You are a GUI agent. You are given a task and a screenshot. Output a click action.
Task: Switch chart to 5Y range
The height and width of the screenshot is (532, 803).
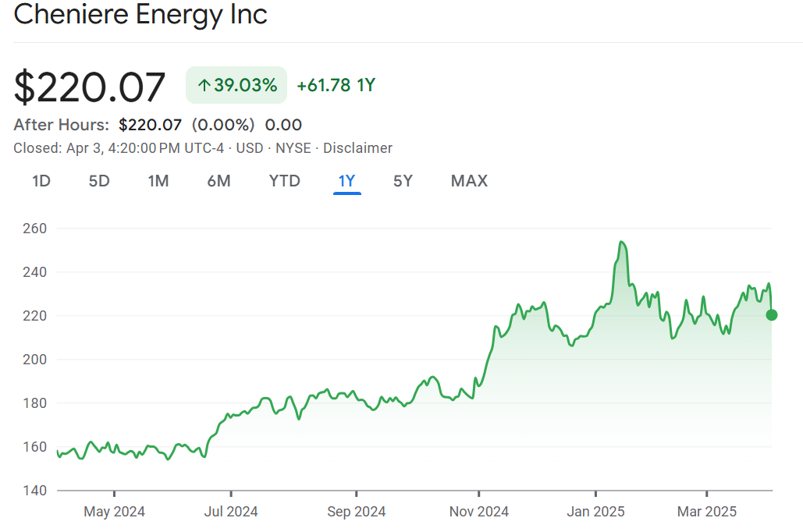(x=403, y=181)
